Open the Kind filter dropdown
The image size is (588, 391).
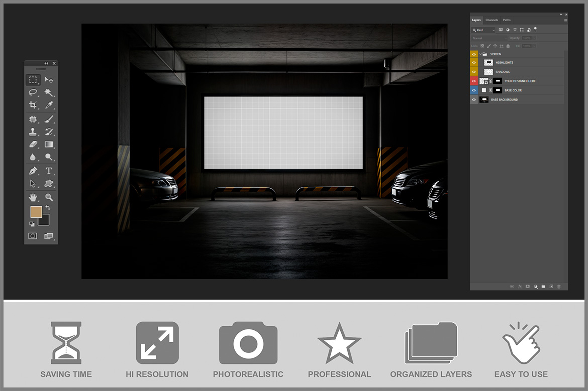[483, 30]
